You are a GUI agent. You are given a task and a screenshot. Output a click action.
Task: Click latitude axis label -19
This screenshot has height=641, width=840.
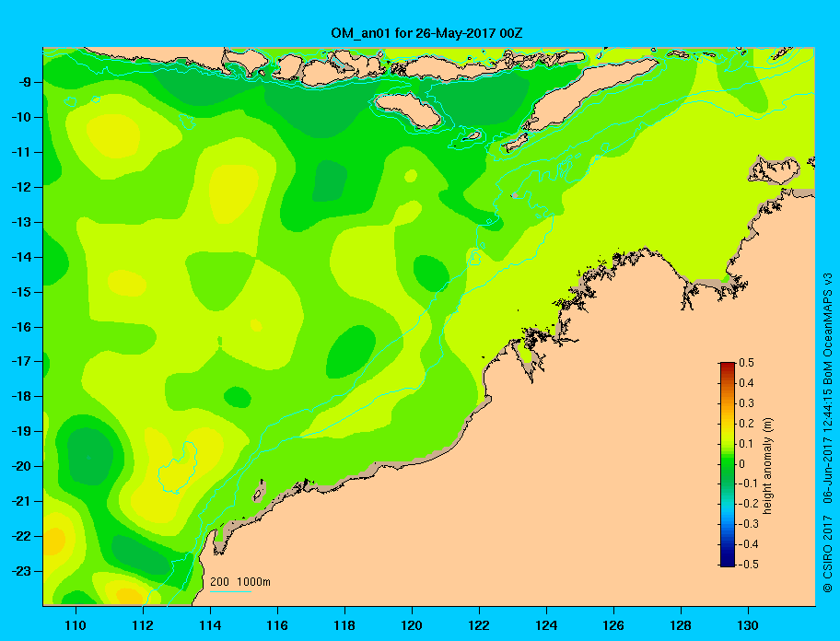20,432
